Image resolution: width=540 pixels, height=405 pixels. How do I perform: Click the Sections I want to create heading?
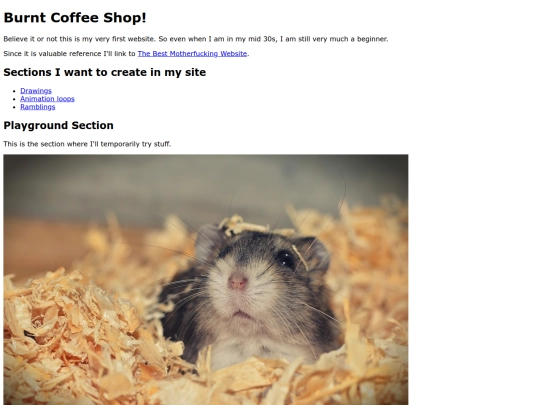105,72
